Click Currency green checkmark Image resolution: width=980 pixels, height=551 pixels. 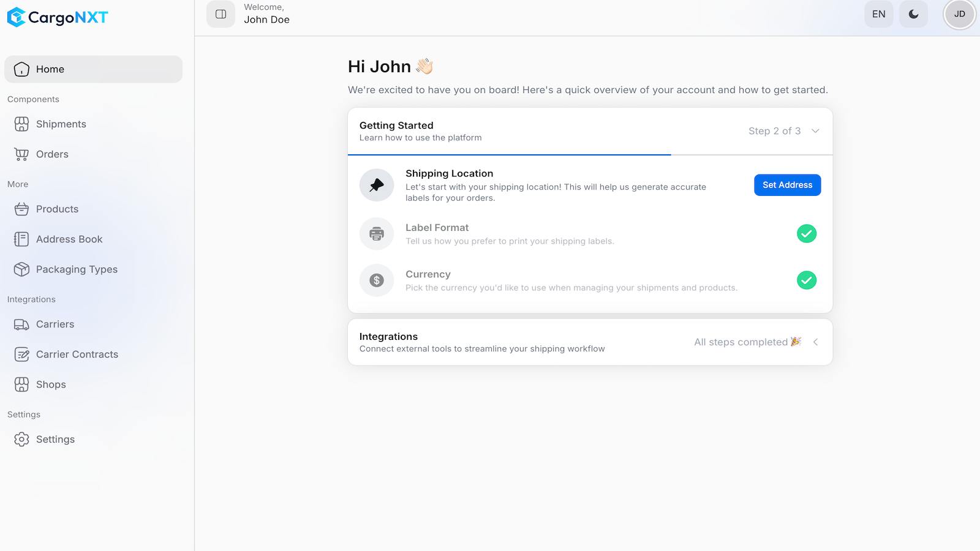click(807, 280)
